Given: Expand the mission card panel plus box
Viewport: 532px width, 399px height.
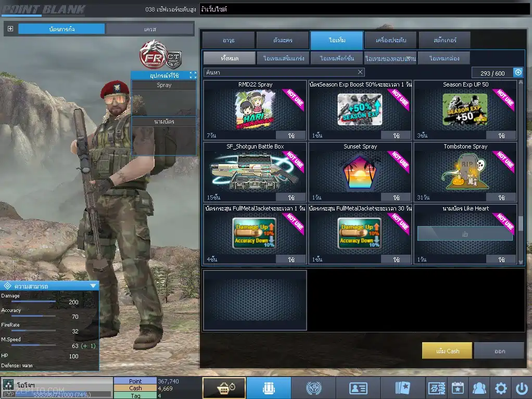Looking at the screenshot, I should pos(10,29).
